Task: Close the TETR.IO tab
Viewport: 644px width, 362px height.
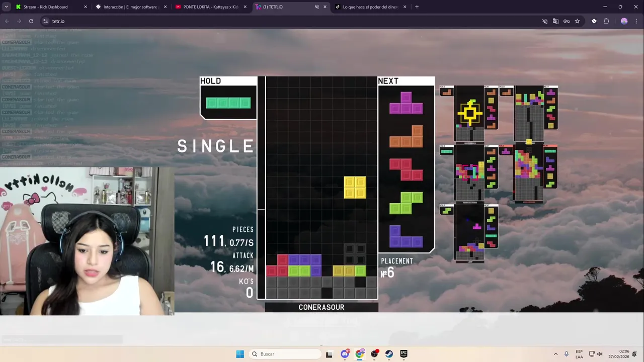Action: 325,7
